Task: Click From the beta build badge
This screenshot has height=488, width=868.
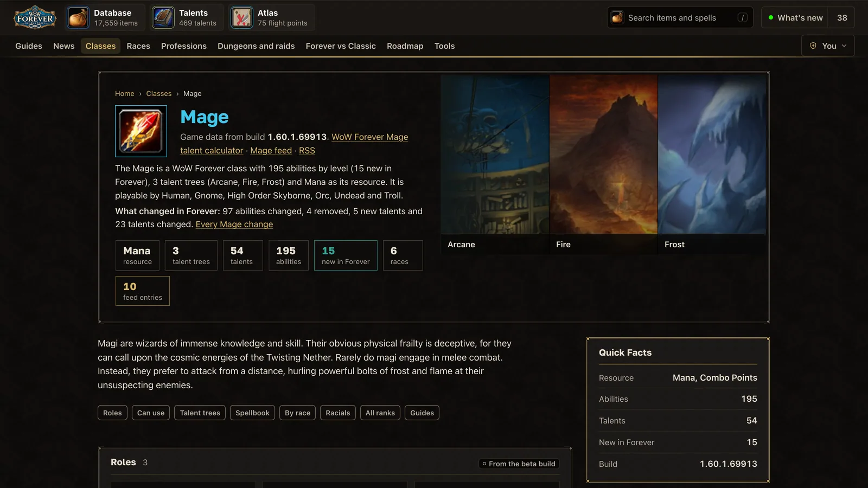Action: coord(519,464)
